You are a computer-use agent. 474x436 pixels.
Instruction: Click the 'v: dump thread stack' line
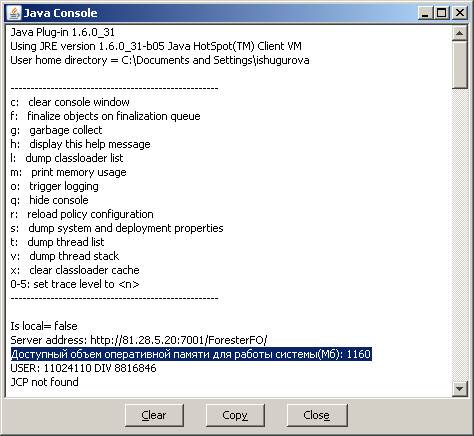point(65,256)
